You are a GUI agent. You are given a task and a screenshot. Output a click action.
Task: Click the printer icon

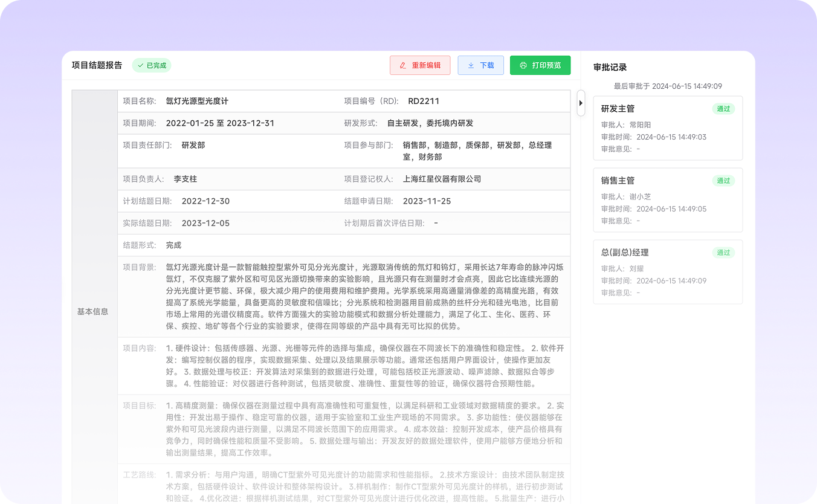pyautogui.click(x=523, y=65)
